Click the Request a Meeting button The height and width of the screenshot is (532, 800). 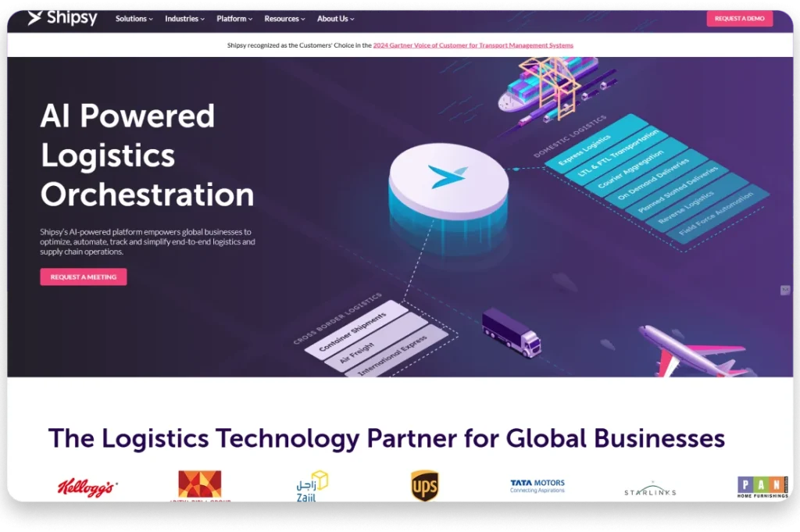(x=84, y=277)
